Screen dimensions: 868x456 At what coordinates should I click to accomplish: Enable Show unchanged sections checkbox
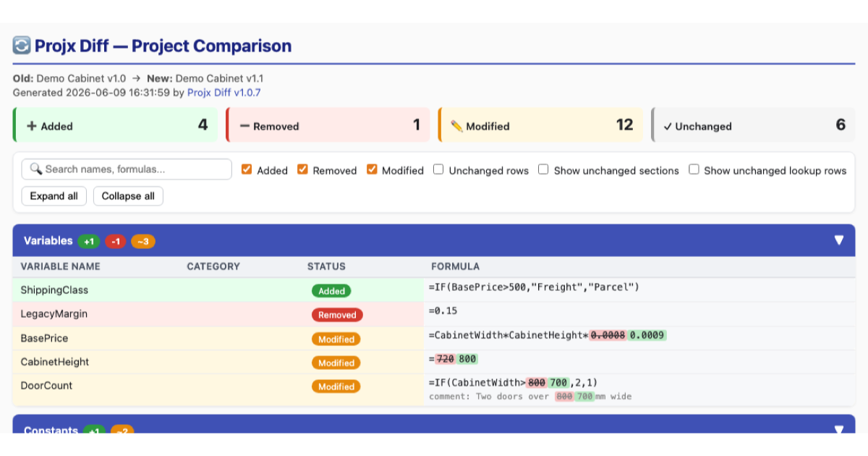point(543,169)
